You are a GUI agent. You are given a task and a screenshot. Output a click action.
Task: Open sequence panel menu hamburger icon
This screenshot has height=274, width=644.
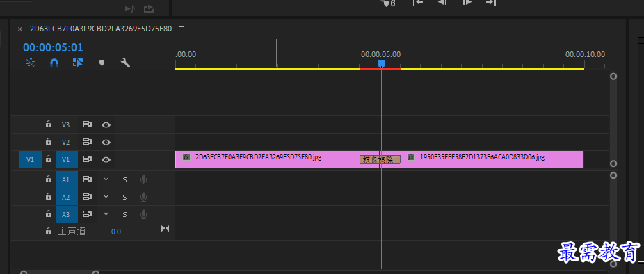182,29
